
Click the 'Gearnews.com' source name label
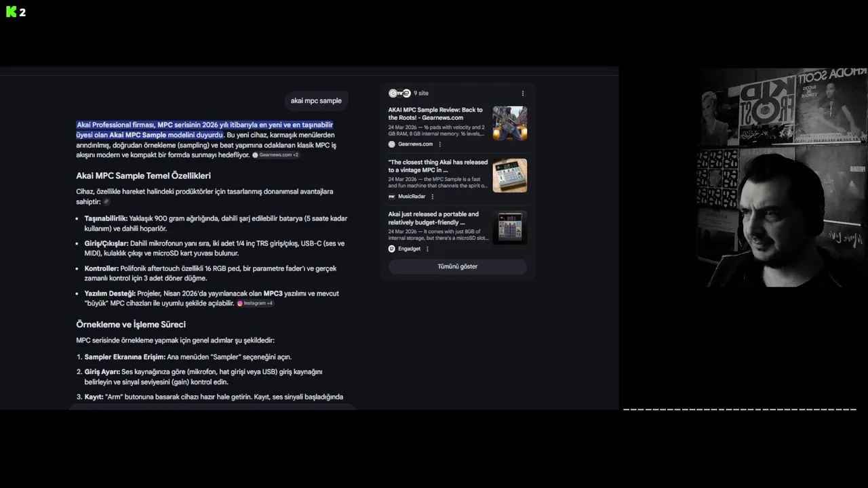point(415,144)
